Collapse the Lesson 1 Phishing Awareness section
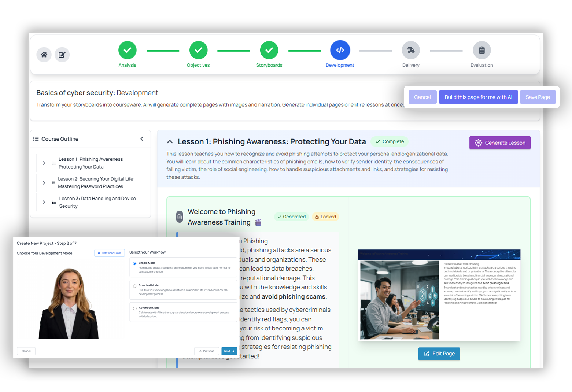Screen dimensions: 572x392 [x=170, y=141]
